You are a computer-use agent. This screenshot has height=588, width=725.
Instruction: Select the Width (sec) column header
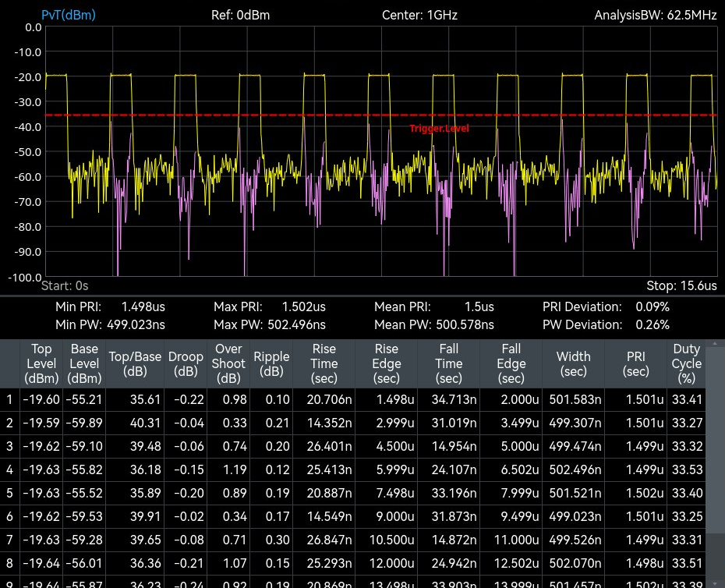coord(573,363)
